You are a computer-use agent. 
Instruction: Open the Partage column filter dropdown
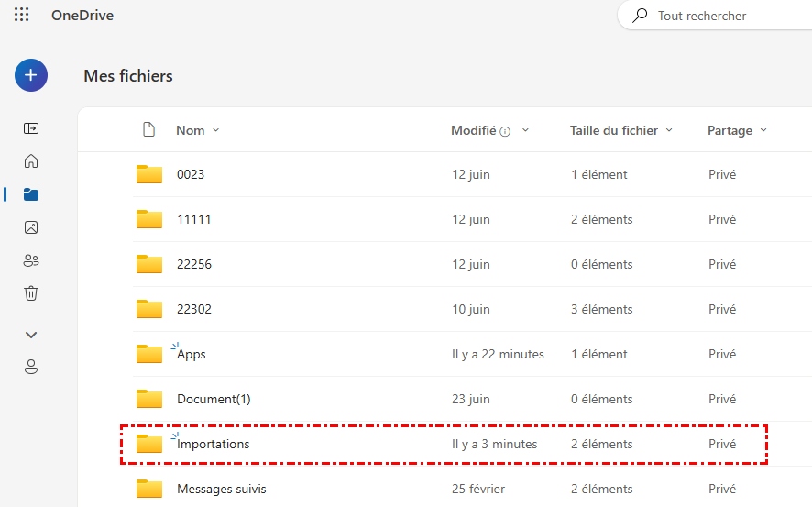pyautogui.click(x=763, y=130)
